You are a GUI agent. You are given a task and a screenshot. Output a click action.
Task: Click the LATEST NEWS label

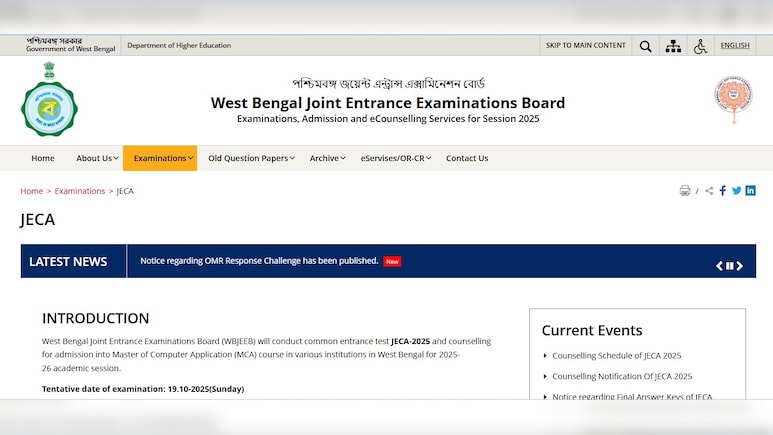coord(68,261)
